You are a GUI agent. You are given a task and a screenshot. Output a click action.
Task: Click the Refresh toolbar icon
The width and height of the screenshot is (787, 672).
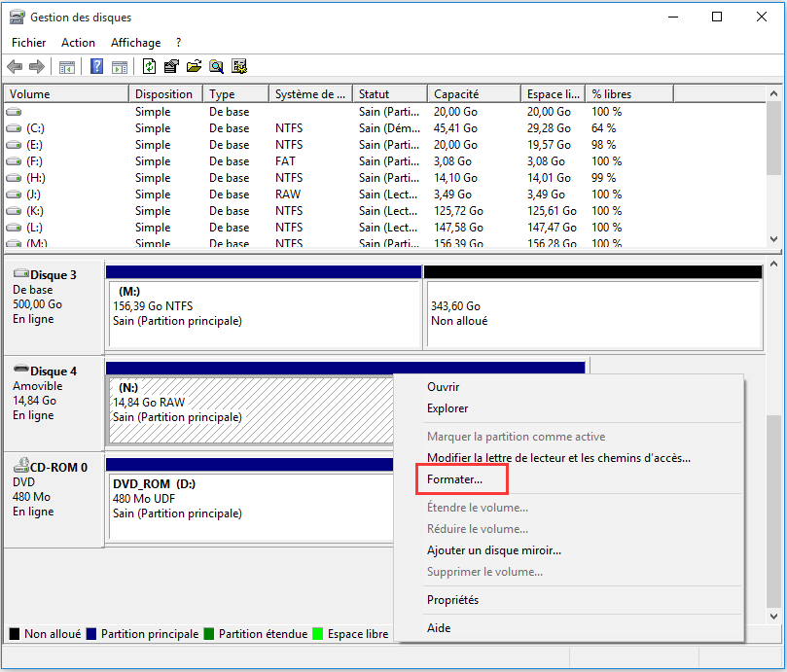149,66
